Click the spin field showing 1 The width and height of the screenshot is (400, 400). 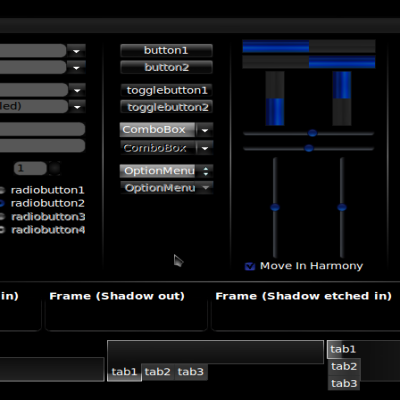30,168
